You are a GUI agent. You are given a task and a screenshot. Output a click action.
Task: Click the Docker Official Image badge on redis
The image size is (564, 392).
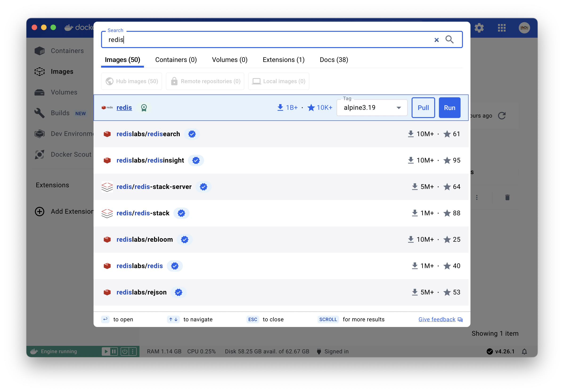pos(144,108)
